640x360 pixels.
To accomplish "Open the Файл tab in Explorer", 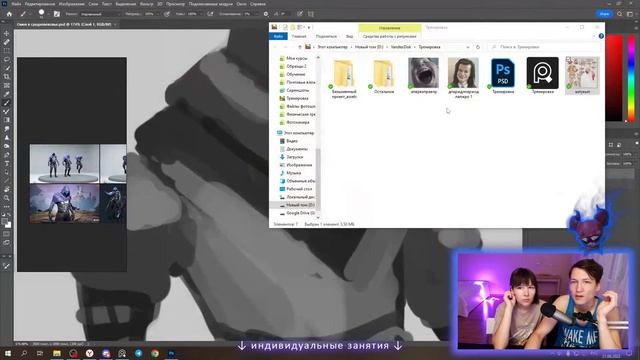I will [x=278, y=36].
